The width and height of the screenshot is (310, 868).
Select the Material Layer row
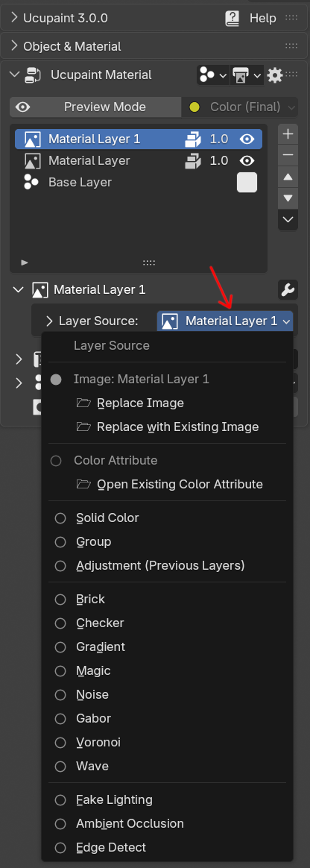pyautogui.click(x=139, y=160)
